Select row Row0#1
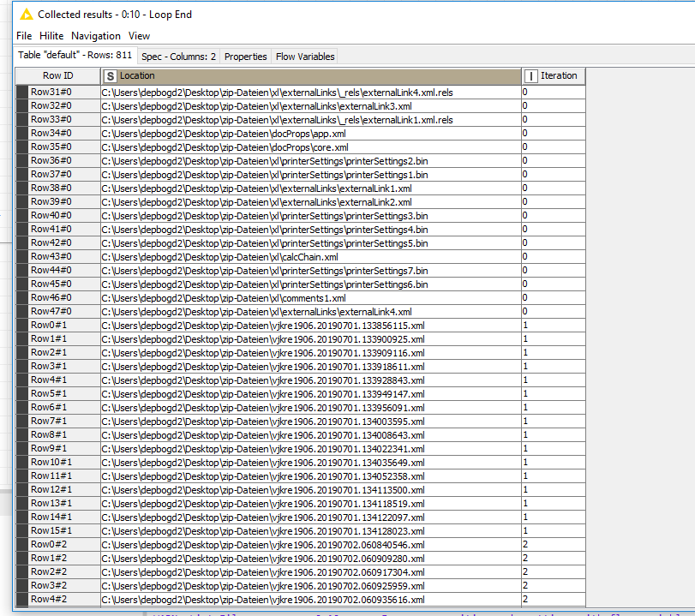 pyautogui.click(x=58, y=326)
